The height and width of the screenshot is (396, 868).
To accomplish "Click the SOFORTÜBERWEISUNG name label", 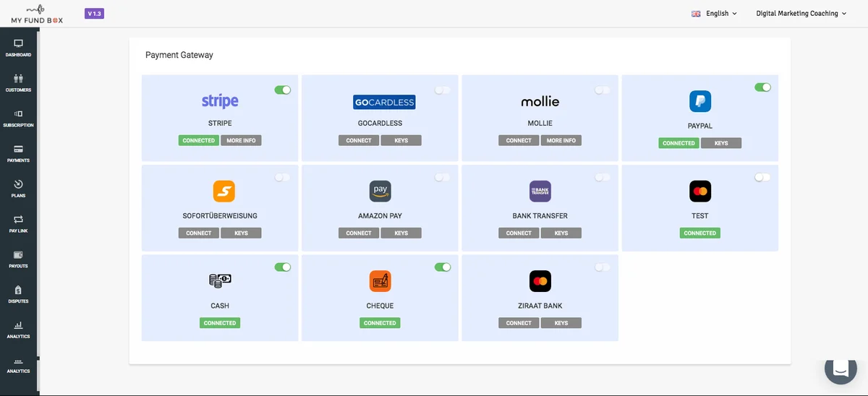I will coord(220,216).
